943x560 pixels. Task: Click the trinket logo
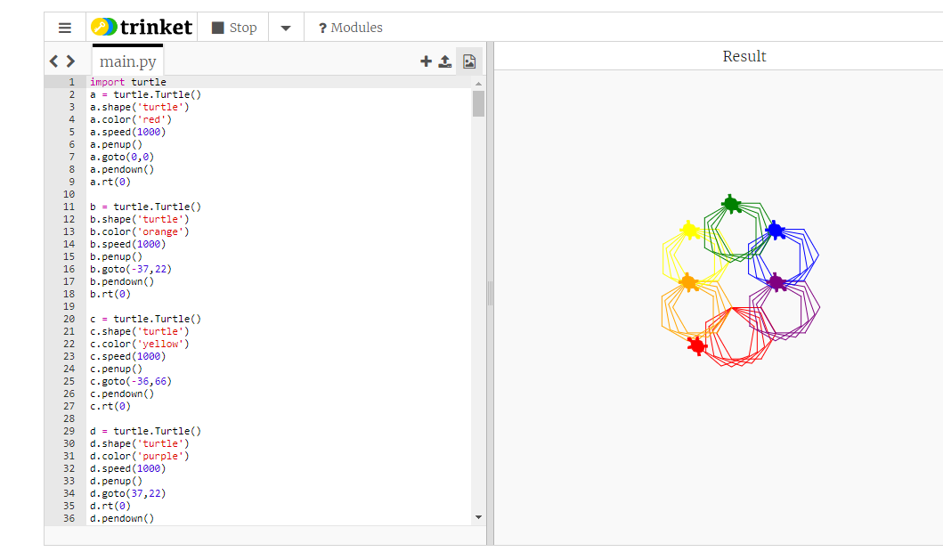(x=142, y=27)
